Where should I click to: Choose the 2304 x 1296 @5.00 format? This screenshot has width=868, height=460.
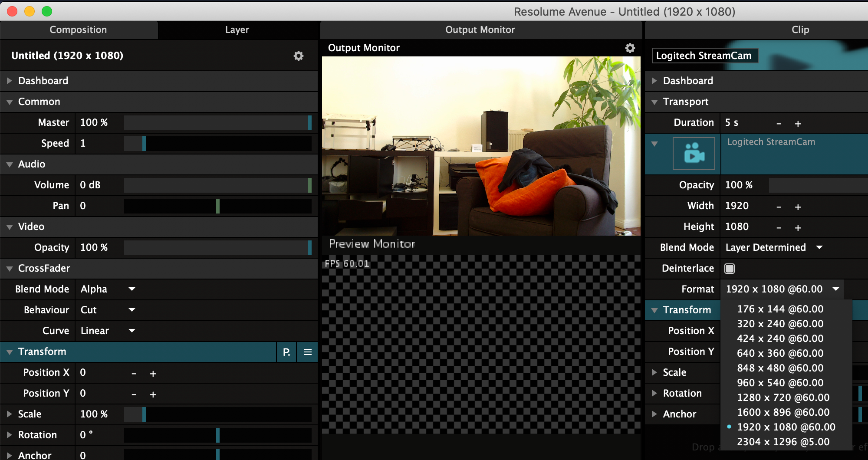(x=783, y=442)
